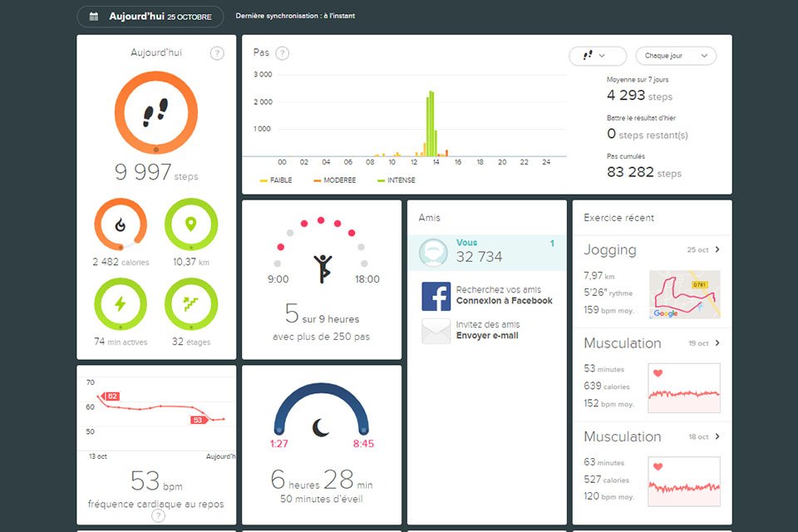Open Musculation 18 oct heart rate graph
Viewport: 798px width, 532px height.
point(684,481)
